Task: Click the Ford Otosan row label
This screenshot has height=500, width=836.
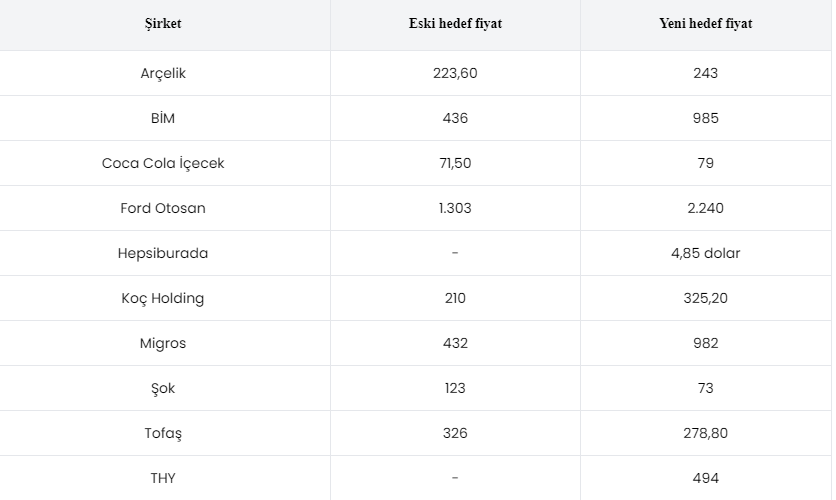Action: 163,208
